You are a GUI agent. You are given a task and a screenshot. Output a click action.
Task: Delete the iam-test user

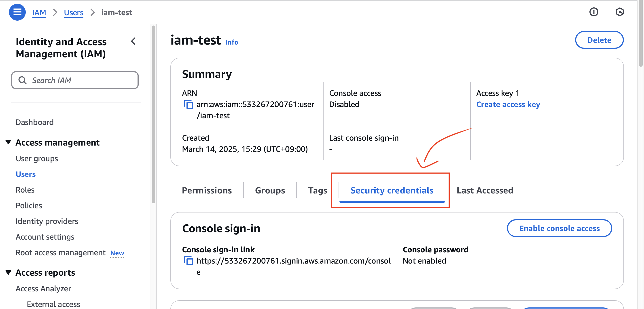pos(599,40)
